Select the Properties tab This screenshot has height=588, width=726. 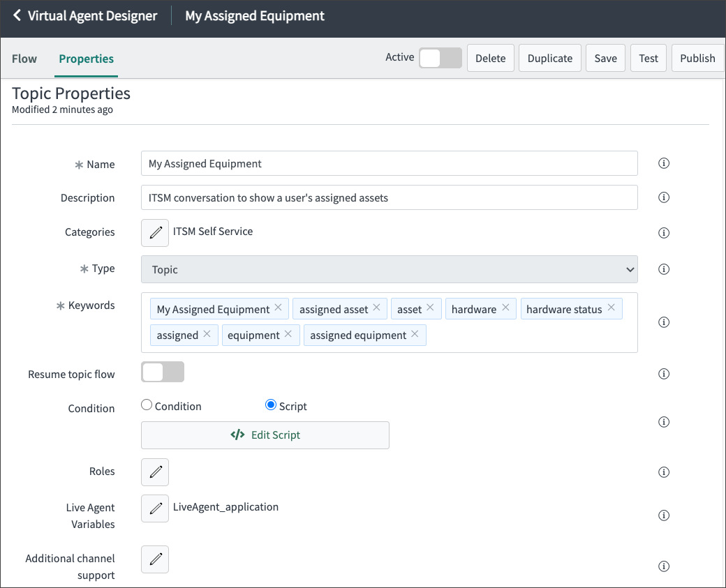tap(86, 59)
